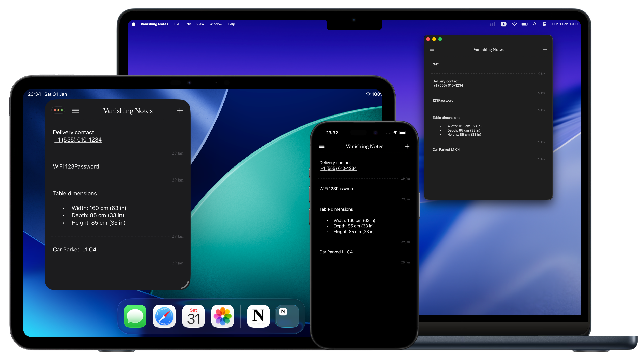Open the sidebar menu icon on iPhone
Screen dimensions: 644x359
coord(321,146)
